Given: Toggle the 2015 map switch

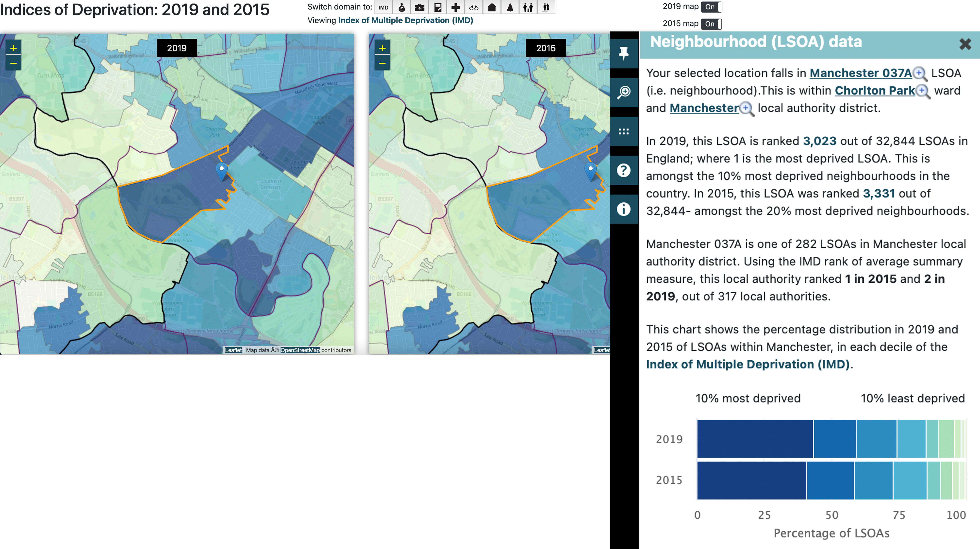Looking at the screenshot, I should pos(711,24).
